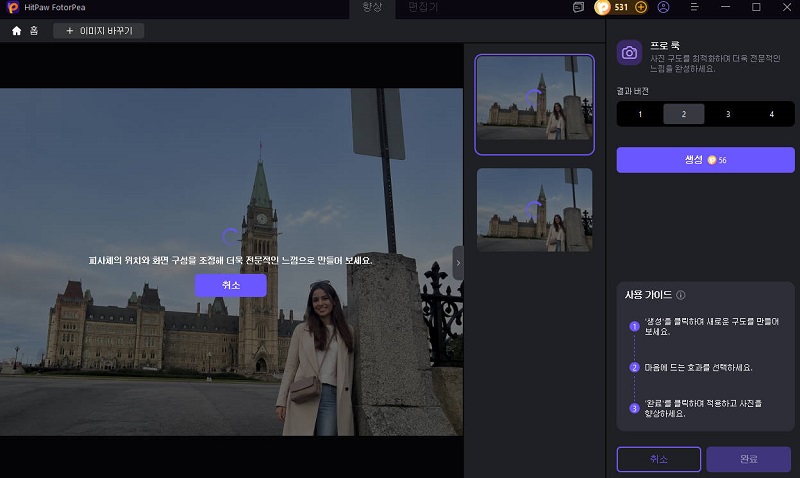800x478 pixels.
Task: Select result version 4
Action: [771, 114]
